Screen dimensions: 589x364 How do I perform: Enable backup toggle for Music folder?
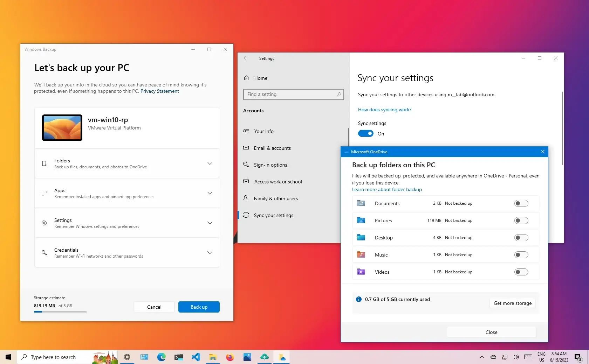[521, 255]
